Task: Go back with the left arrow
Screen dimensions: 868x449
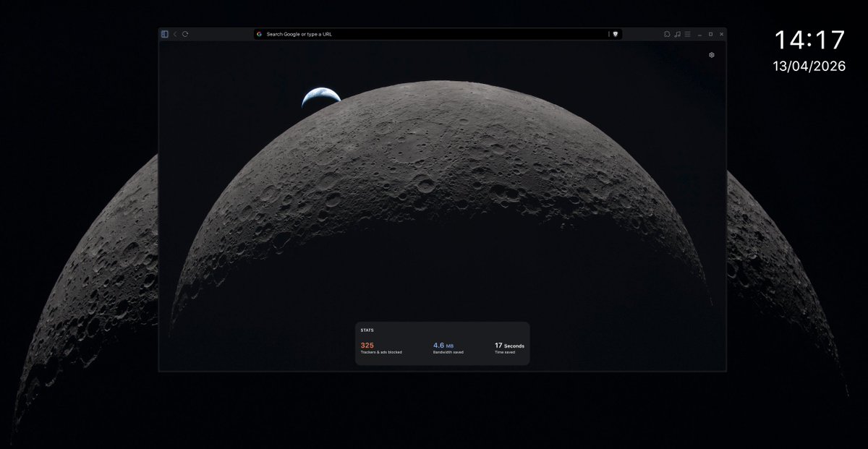Action: click(175, 34)
